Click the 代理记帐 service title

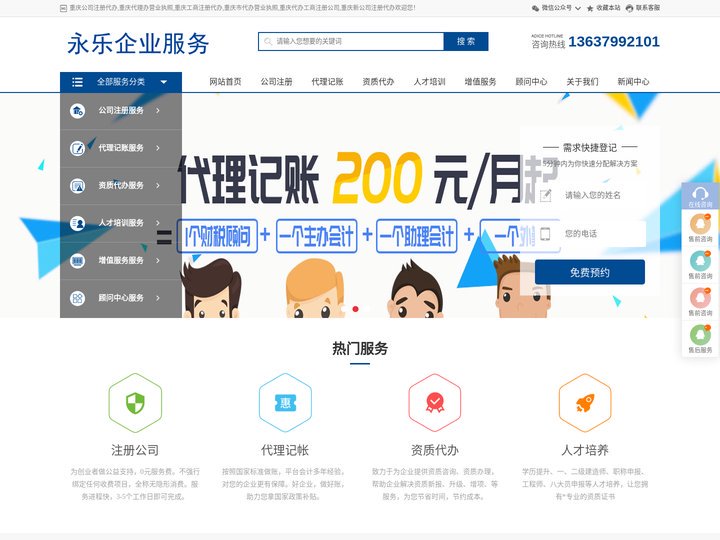point(285,450)
